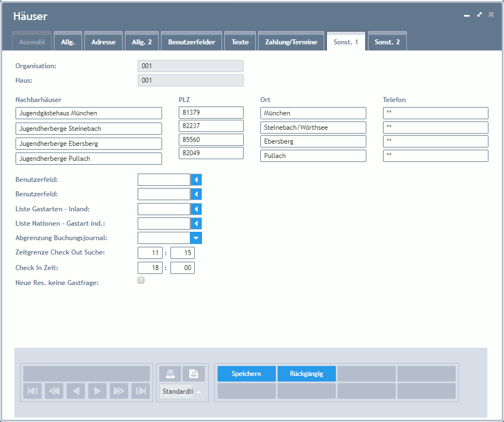The height and width of the screenshot is (422, 504).
Task: Select the Texte tab
Action: pos(240,42)
